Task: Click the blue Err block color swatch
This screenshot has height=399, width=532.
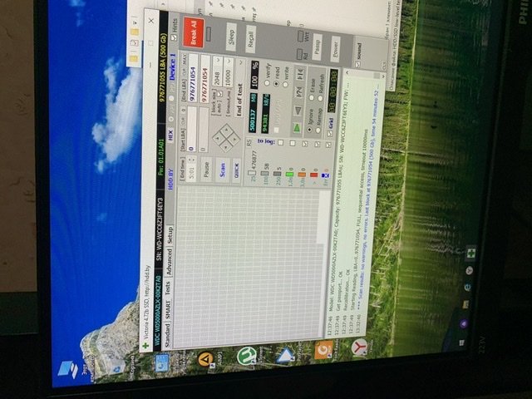Action: [x=325, y=175]
